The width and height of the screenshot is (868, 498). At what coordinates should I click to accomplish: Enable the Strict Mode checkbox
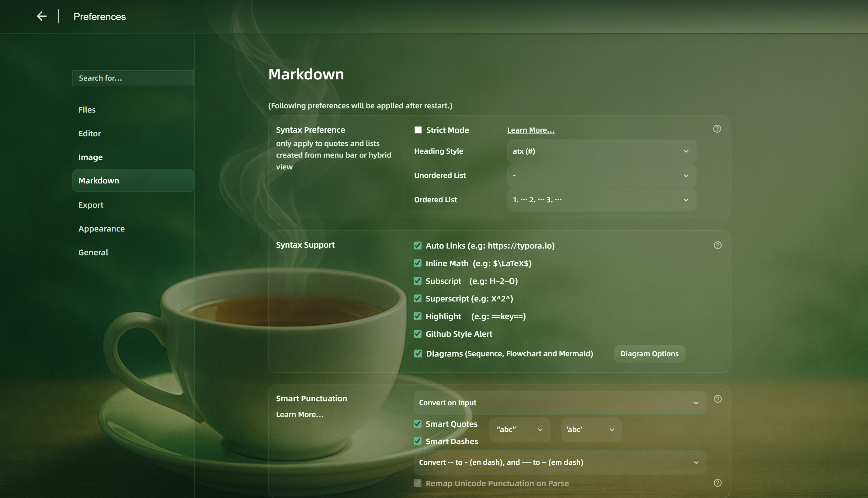(418, 130)
